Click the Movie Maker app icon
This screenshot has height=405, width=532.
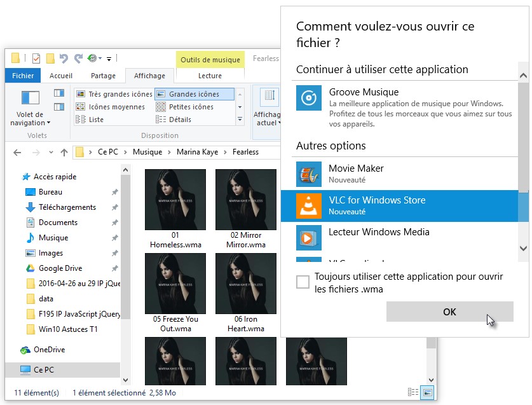click(x=308, y=174)
